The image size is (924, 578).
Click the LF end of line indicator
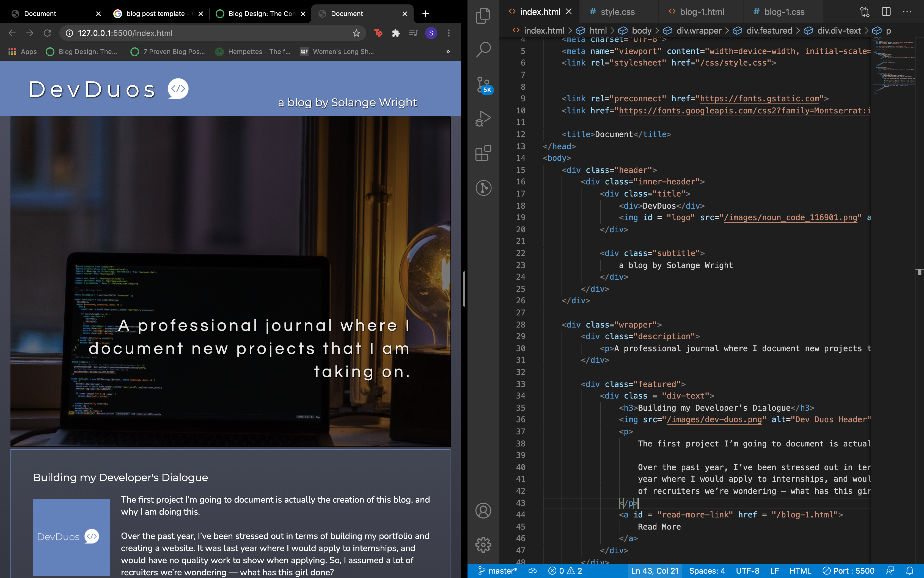(x=774, y=571)
